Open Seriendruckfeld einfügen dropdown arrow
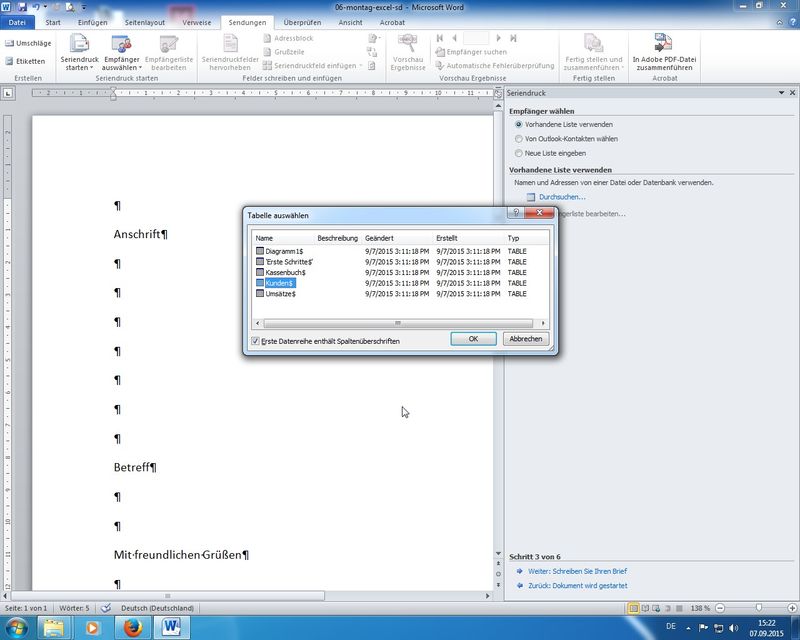800x640 pixels. (x=361, y=66)
